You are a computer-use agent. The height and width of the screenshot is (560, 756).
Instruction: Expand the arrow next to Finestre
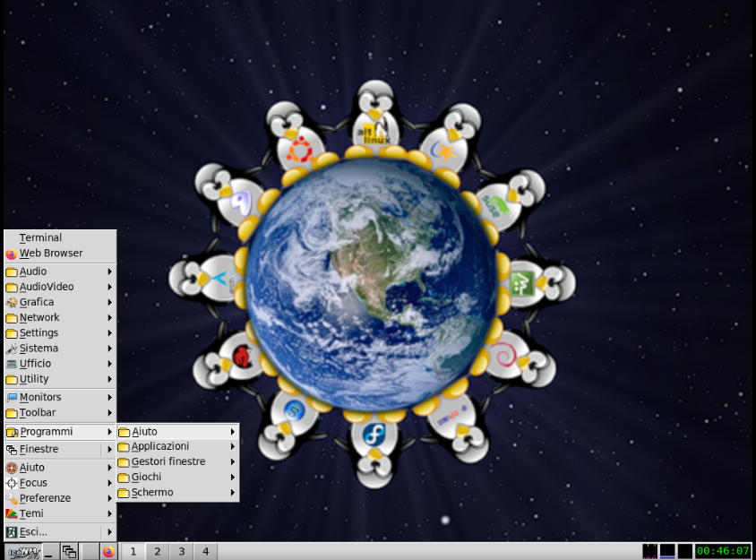click(110, 450)
